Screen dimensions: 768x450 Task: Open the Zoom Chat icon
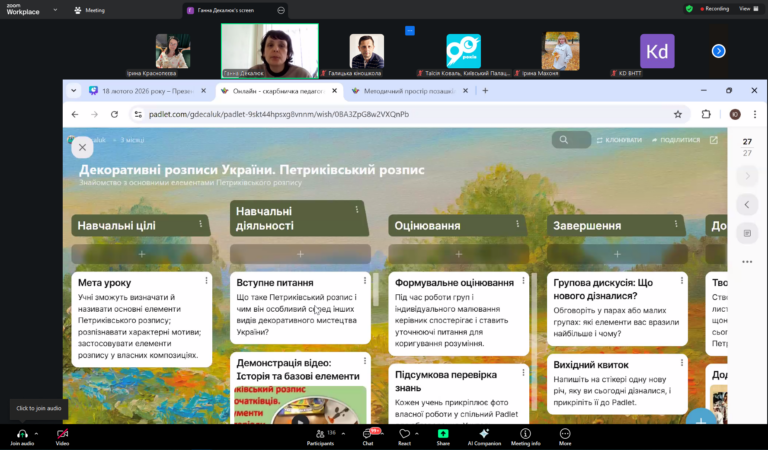[x=367, y=434]
